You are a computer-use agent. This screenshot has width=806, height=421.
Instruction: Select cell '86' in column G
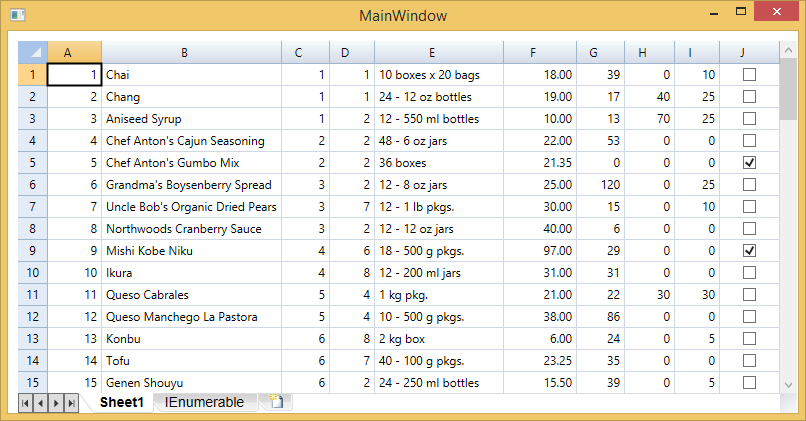pyautogui.click(x=600, y=317)
